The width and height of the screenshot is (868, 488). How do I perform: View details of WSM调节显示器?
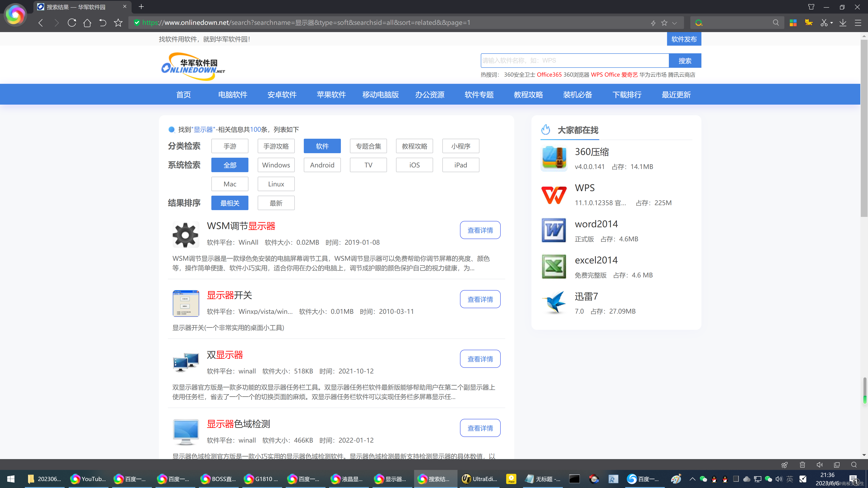[480, 230]
